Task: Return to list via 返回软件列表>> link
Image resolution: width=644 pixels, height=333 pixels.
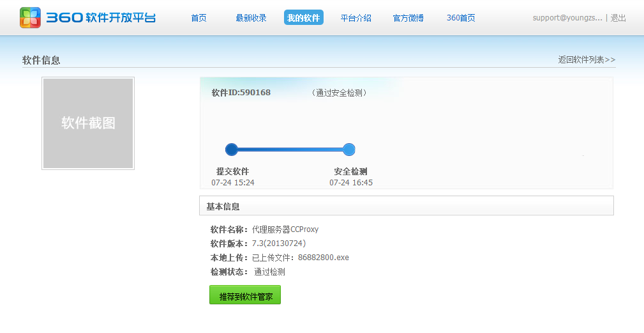Action: [x=587, y=59]
